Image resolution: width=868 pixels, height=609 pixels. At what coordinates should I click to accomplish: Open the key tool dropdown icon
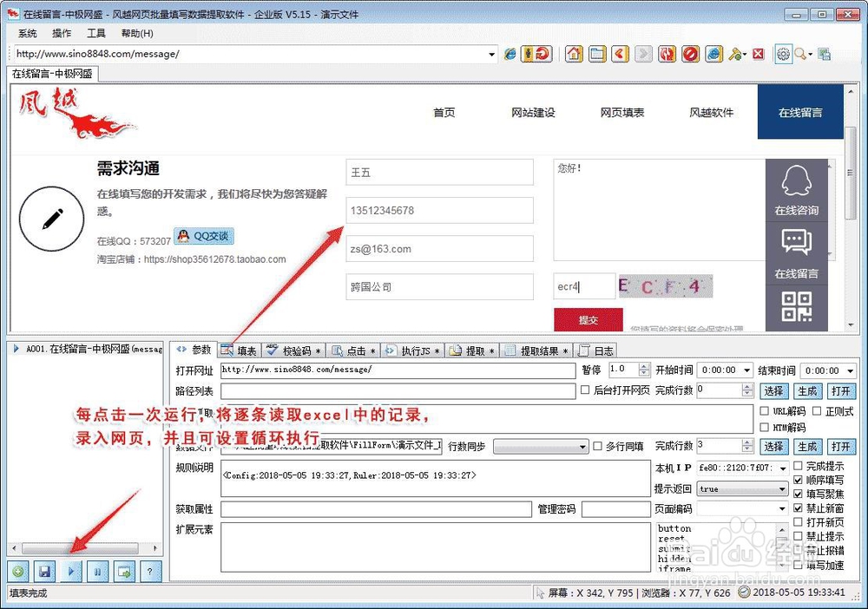pos(737,54)
